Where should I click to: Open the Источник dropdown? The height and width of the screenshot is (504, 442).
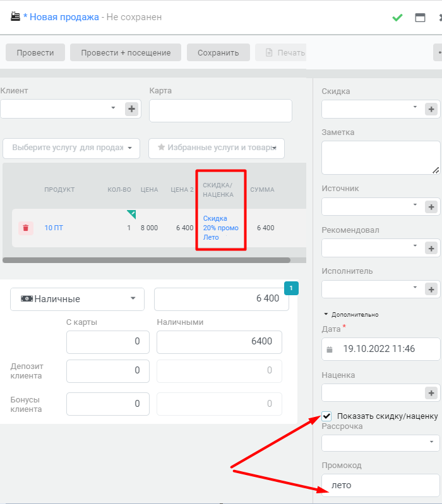(415, 204)
